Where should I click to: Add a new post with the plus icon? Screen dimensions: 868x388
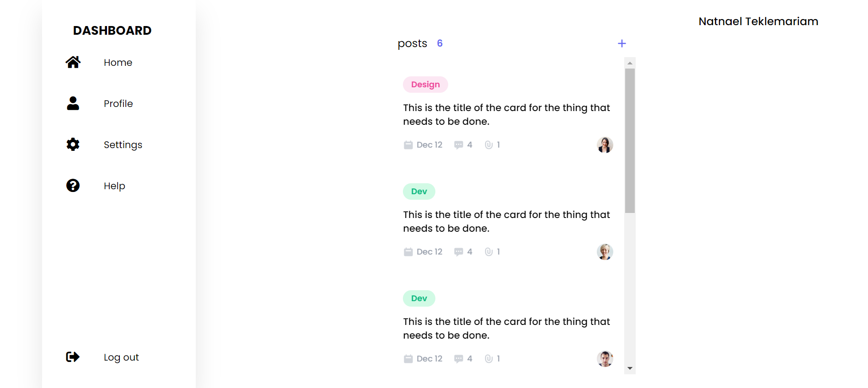point(622,43)
